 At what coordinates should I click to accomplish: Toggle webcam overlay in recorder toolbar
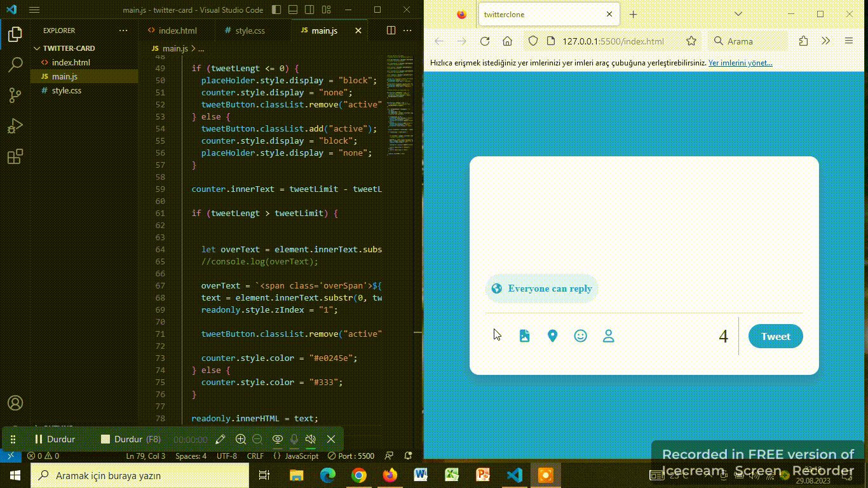tap(278, 439)
